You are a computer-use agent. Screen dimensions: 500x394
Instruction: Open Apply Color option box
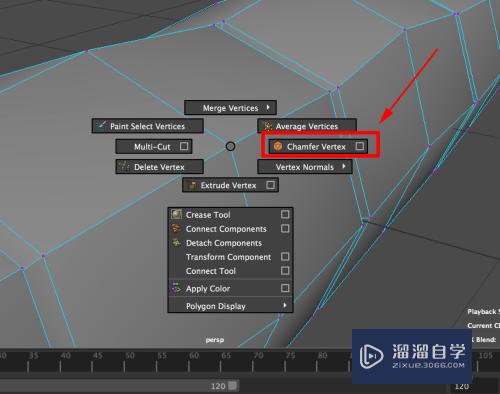click(x=285, y=288)
